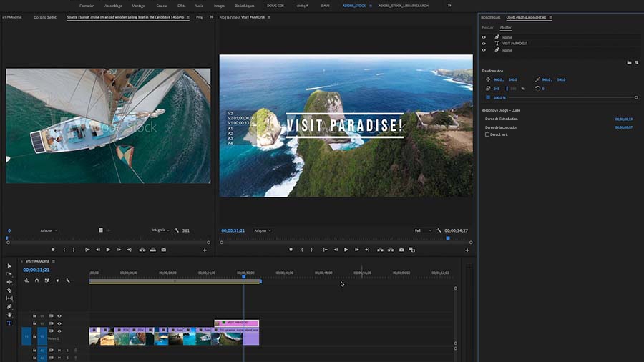Click the timeline snap magnet icon

36,280
